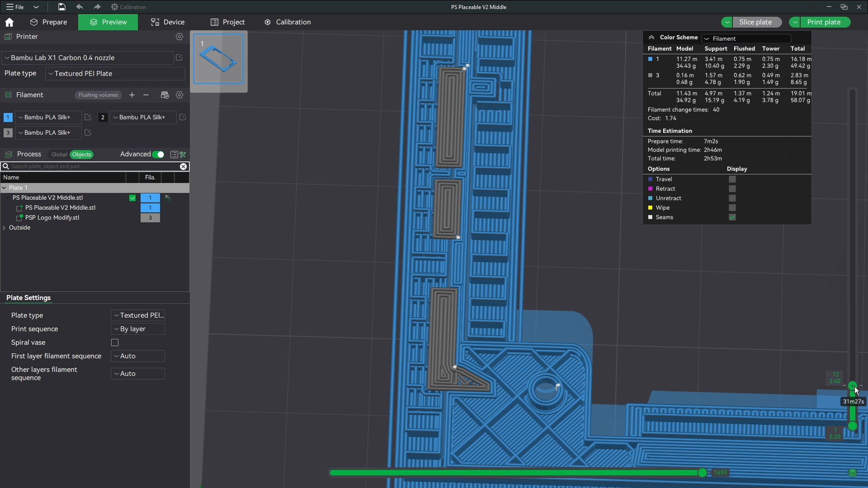
Task: Enable the Travel display checkbox
Action: [x=732, y=179]
